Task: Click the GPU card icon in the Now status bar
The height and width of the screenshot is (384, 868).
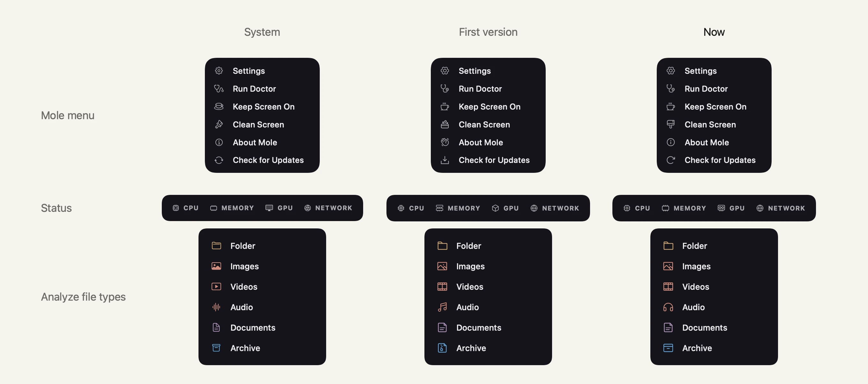Action: click(721, 208)
